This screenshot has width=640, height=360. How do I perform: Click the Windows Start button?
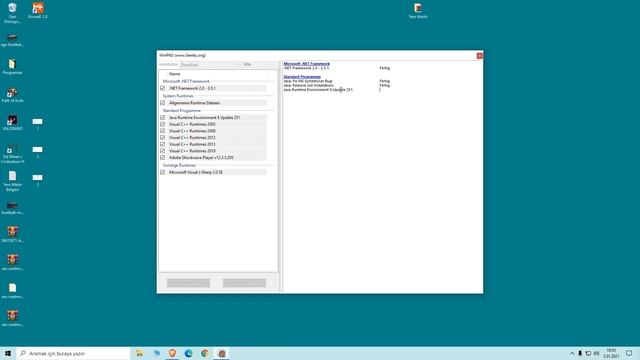(x=8, y=353)
